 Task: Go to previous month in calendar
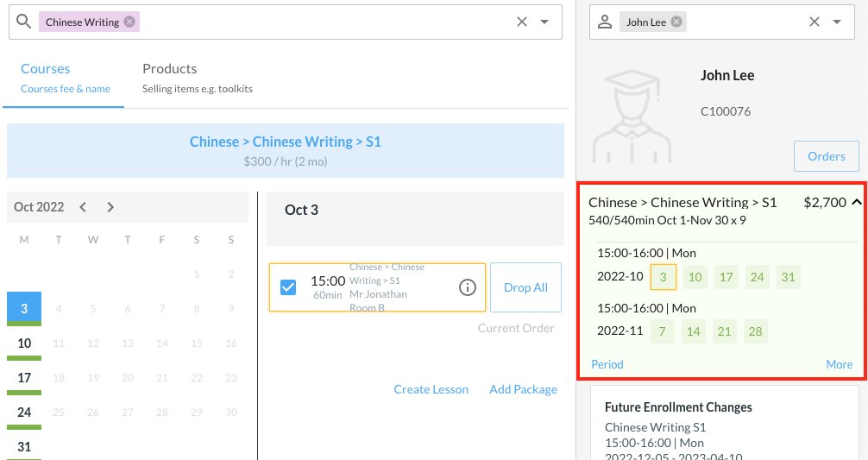click(83, 207)
